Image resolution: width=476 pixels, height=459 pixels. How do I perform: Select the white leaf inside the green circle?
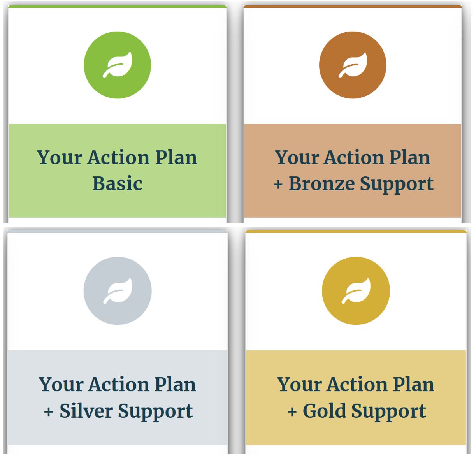click(x=118, y=65)
